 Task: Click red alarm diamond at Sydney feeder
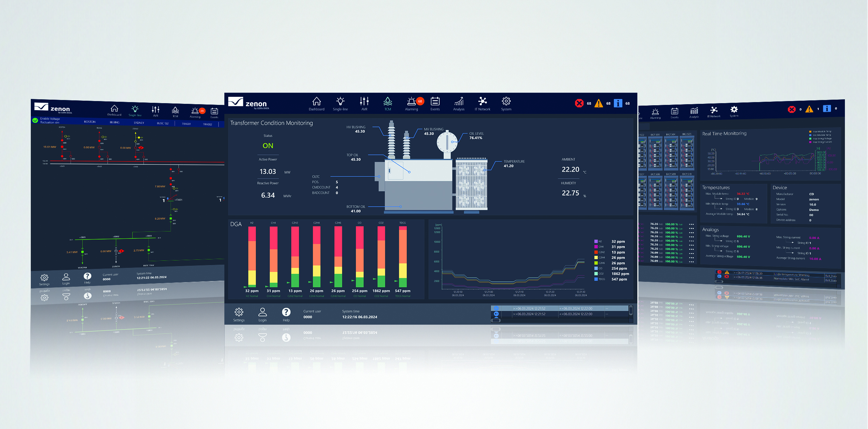coord(141,148)
